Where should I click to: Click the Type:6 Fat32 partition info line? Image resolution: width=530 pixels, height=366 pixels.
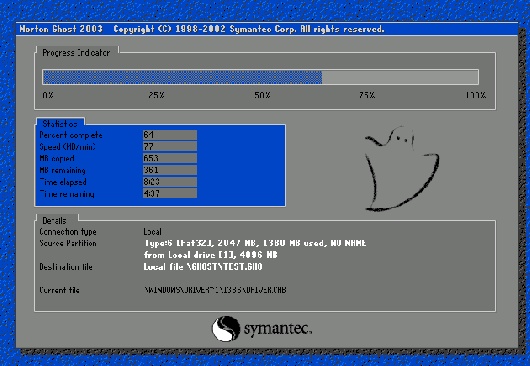(x=255, y=243)
